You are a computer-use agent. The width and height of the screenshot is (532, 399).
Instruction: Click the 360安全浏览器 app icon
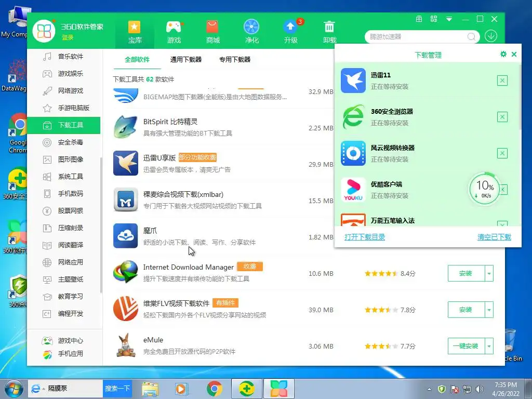coord(353,117)
